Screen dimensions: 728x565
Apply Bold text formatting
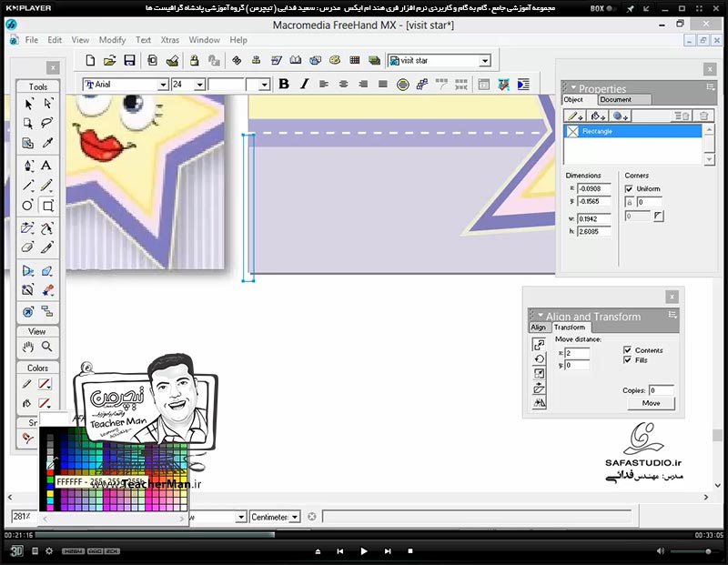pyautogui.click(x=284, y=84)
